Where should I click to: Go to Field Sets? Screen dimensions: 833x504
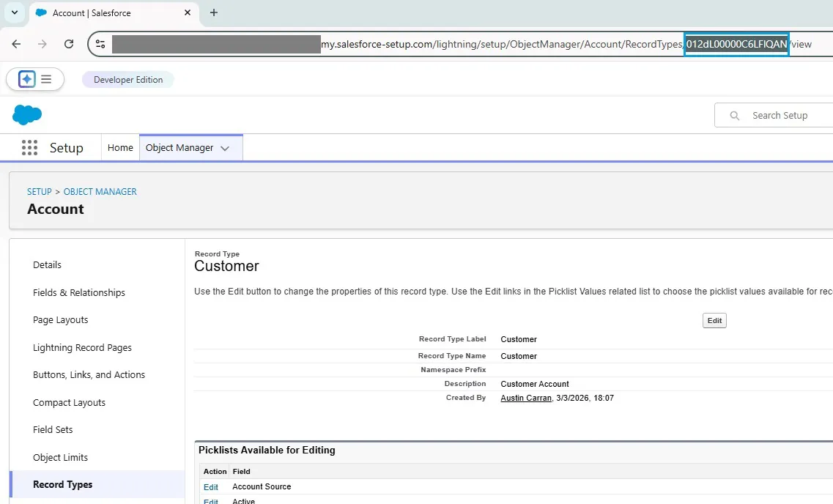coord(53,430)
